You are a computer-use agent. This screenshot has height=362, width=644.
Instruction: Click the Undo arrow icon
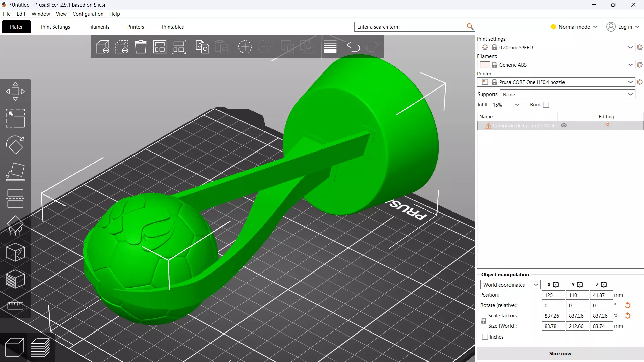coord(353,47)
